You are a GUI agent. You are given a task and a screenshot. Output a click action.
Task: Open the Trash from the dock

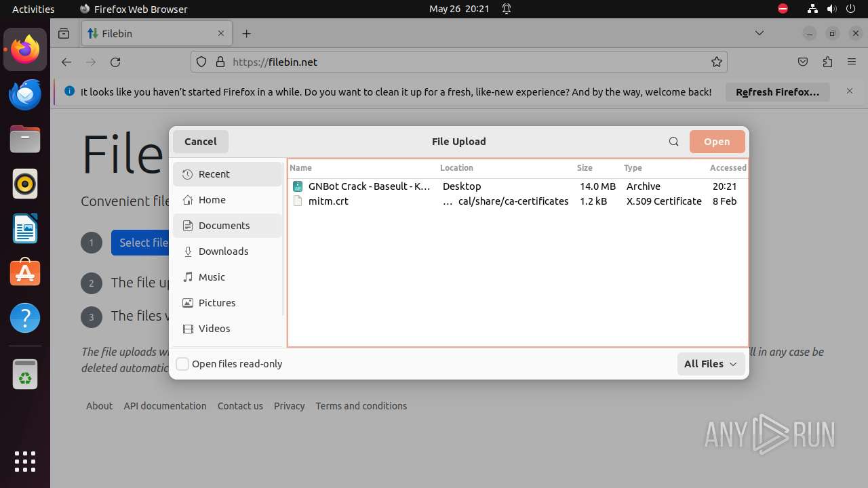[x=25, y=374]
